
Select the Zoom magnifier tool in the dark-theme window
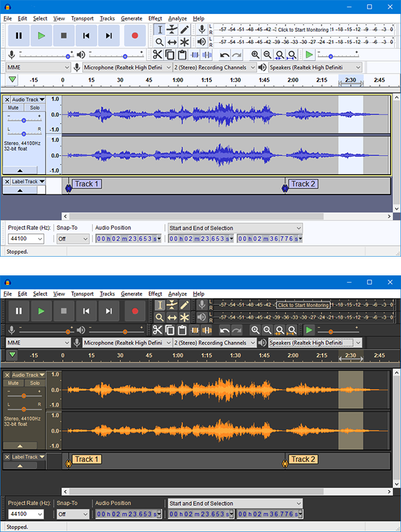(x=160, y=317)
